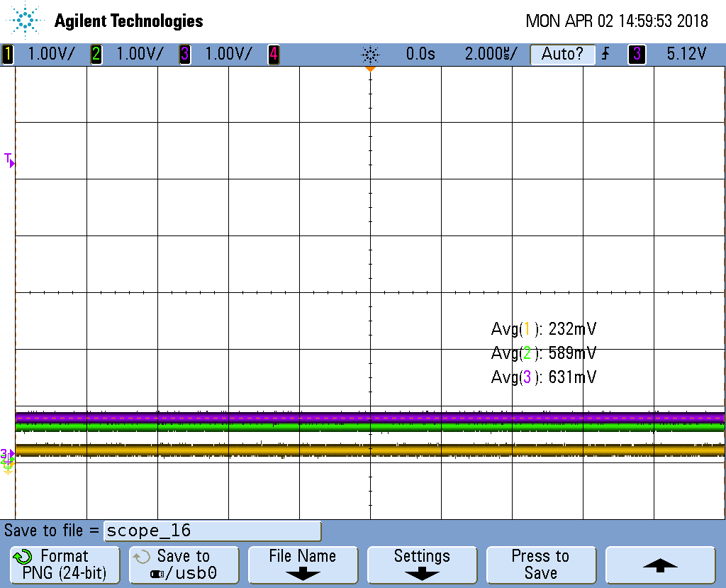Viewport: 726px width, 588px height.
Task: Click the channel 3 1.00V/ scale value
Action: point(229,54)
